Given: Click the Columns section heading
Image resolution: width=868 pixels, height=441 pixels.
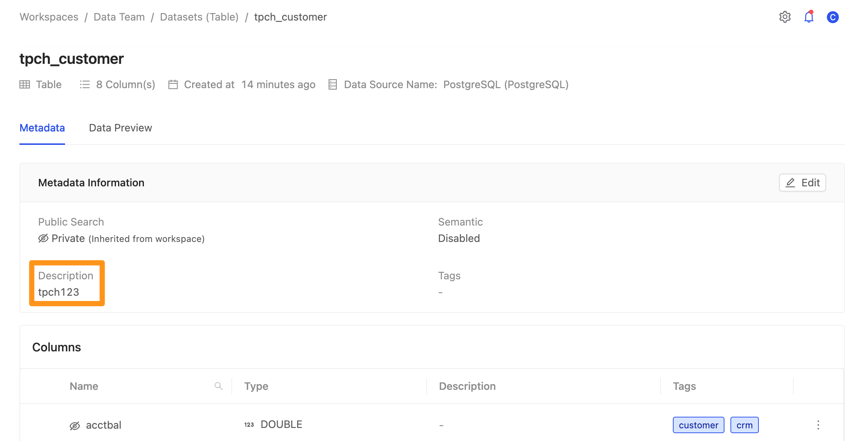Looking at the screenshot, I should (56, 347).
